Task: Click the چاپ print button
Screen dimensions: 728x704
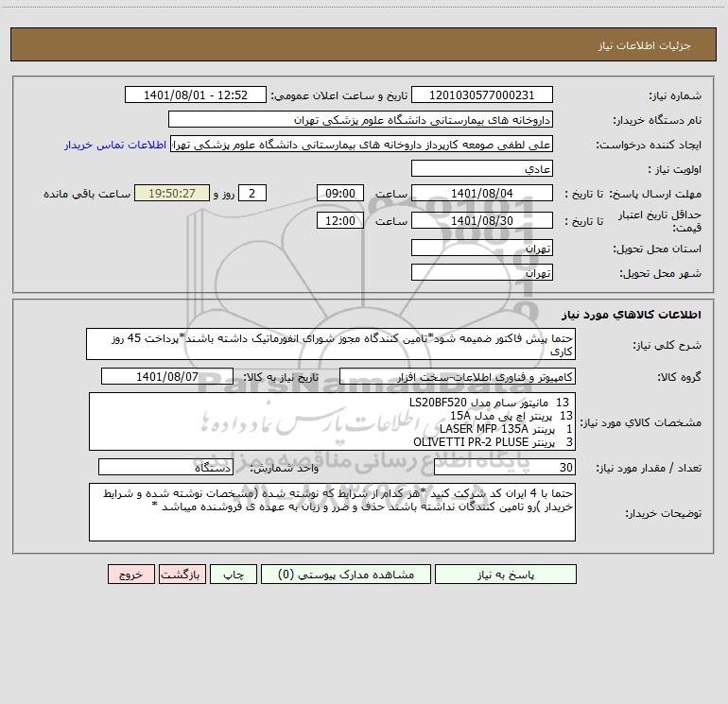Action: point(234,574)
